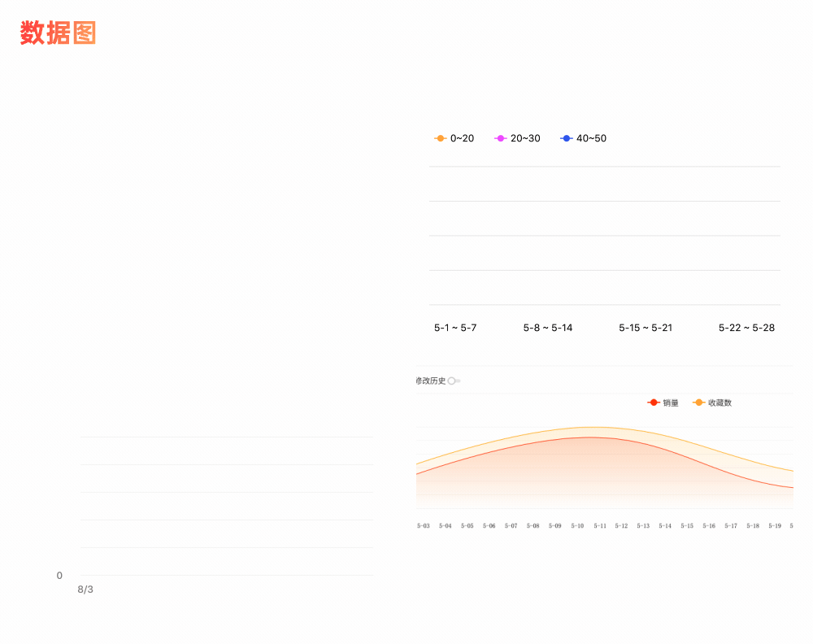813x644 pixels.
Task: Click the 5-16 date tick
Action: 709,526
